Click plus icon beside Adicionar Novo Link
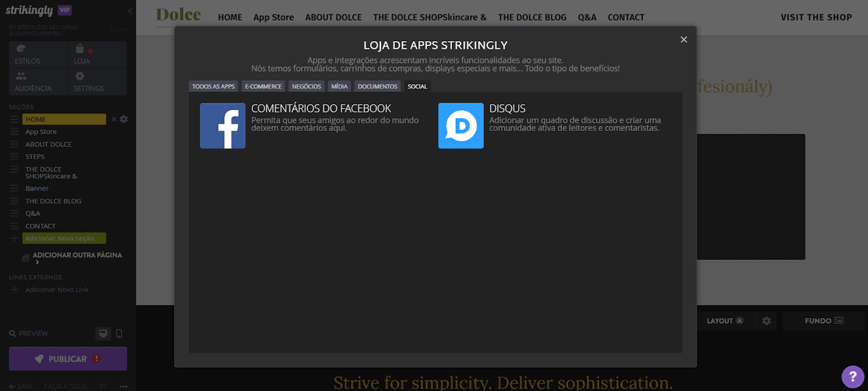The width and height of the screenshot is (868, 391). (x=14, y=290)
